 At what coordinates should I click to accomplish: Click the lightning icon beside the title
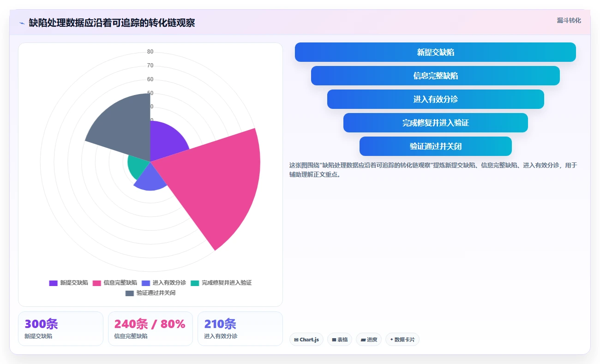point(22,23)
